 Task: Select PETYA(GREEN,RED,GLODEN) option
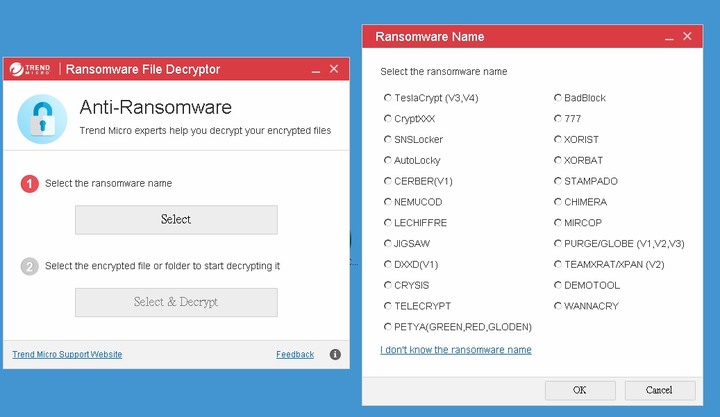click(388, 327)
